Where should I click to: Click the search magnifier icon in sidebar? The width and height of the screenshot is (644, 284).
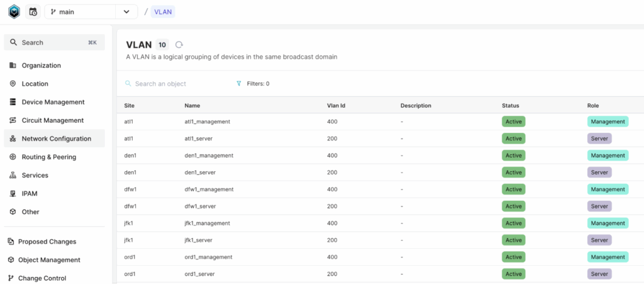(x=14, y=42)
